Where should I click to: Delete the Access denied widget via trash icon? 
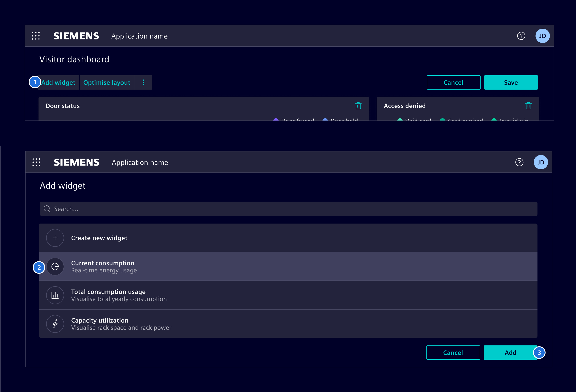(x=529, y=106)
